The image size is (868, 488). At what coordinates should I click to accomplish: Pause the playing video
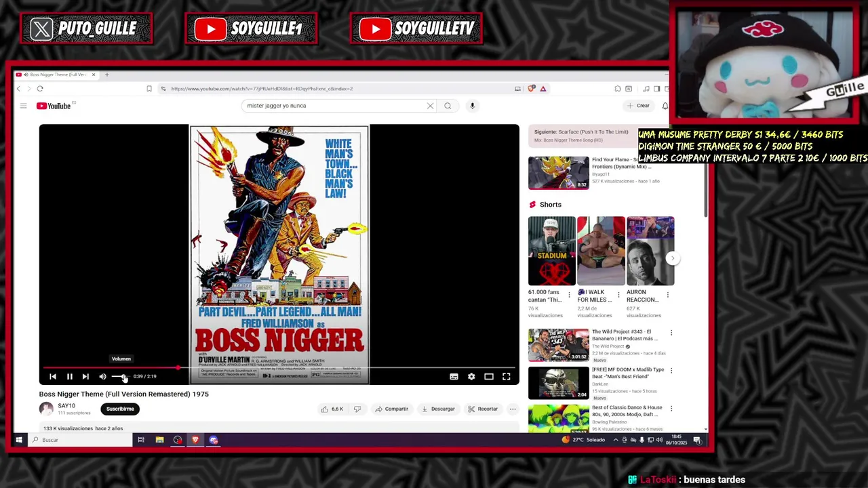click(x=69, y=376)
